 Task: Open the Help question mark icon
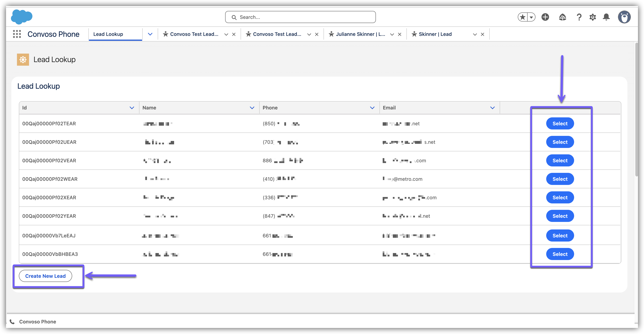click(579, 17)
